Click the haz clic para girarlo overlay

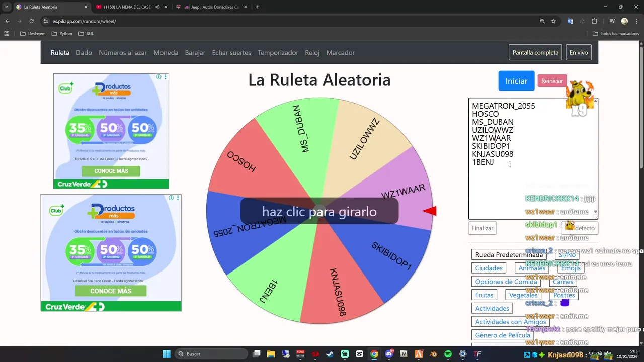click(319, 211)
